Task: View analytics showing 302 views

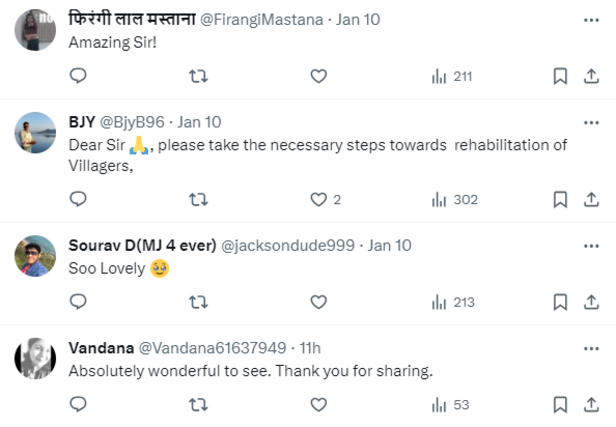Action: click(454, 200)
